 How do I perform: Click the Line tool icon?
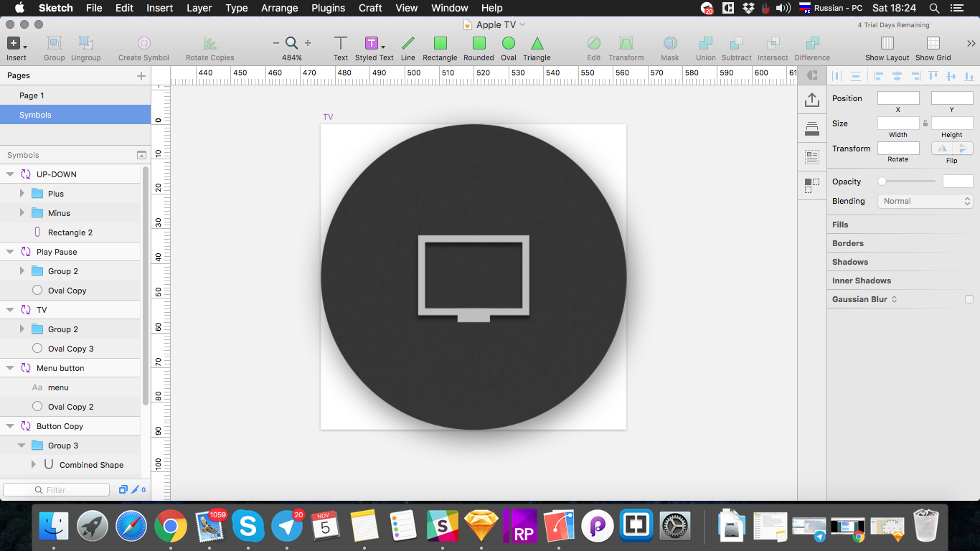[407, 44]
